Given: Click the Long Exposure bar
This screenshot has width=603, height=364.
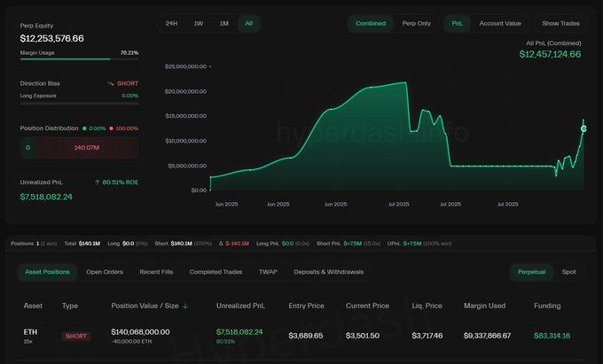Looking at the screenshot, I should click(x=79, y=104).
